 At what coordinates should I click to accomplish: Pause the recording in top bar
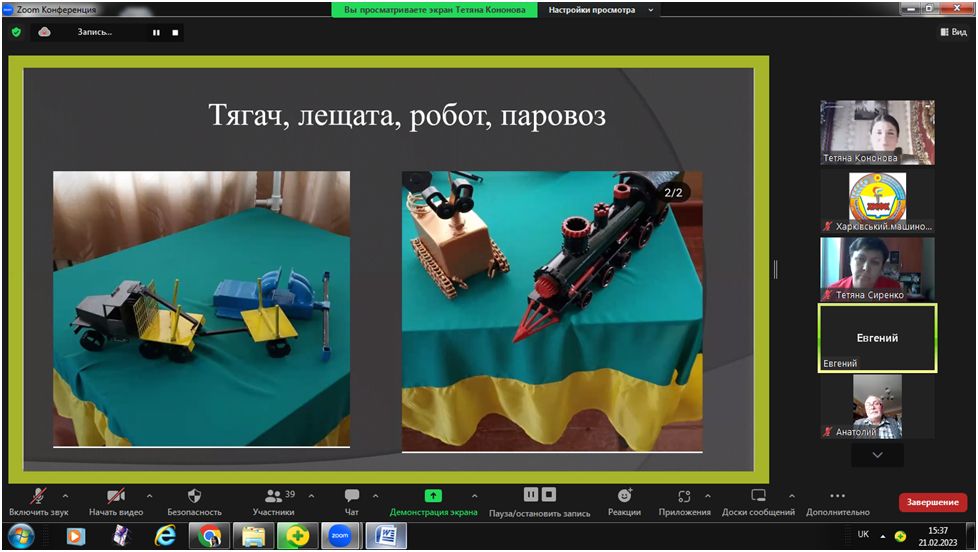(x=156, y=32)
